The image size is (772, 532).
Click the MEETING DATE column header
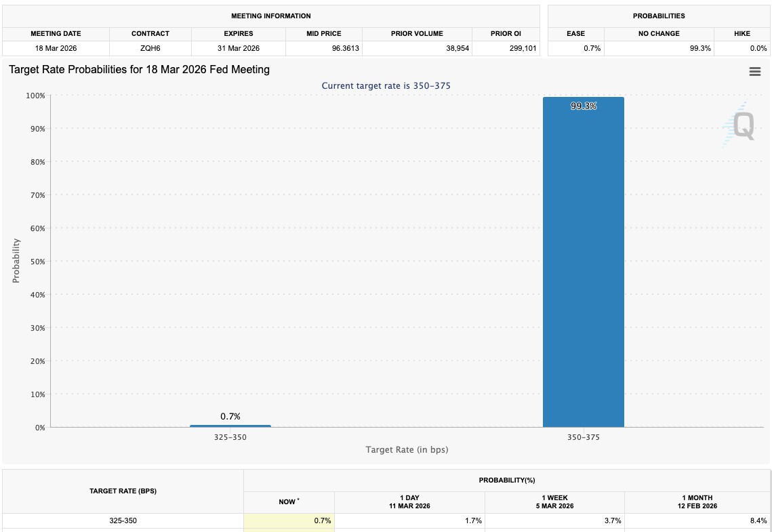[x=56, y=33]
